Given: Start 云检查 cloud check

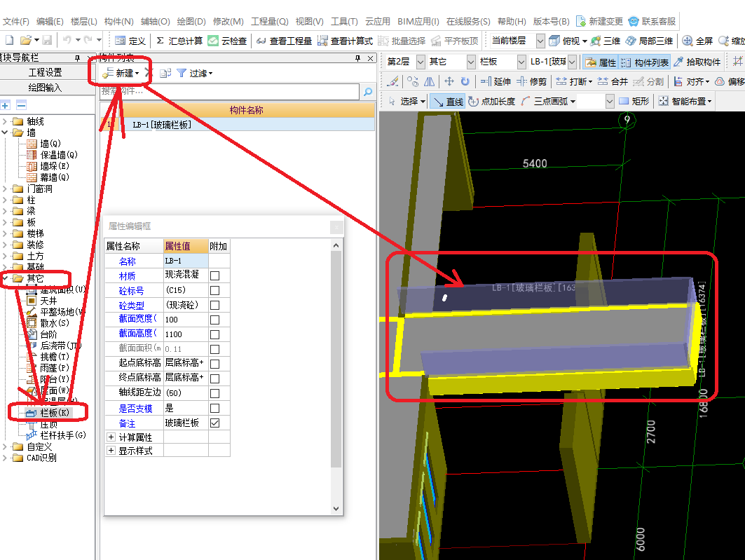Looking at the screenshot, I should point(227,41).
